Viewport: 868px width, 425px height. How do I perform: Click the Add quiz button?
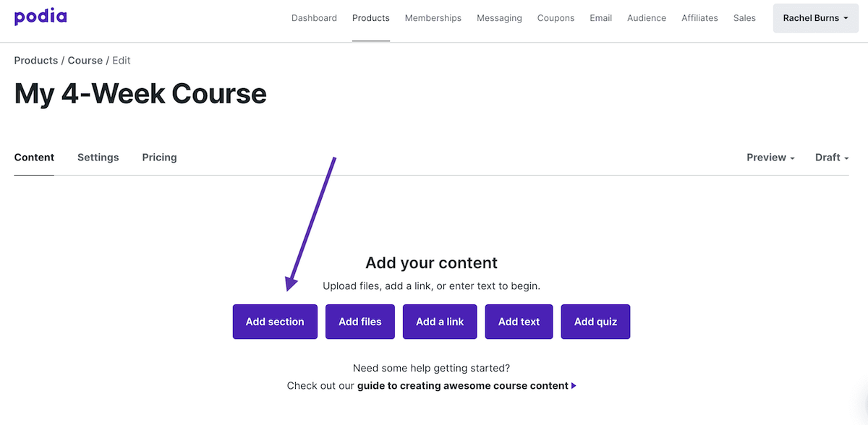tap(595, 321)
